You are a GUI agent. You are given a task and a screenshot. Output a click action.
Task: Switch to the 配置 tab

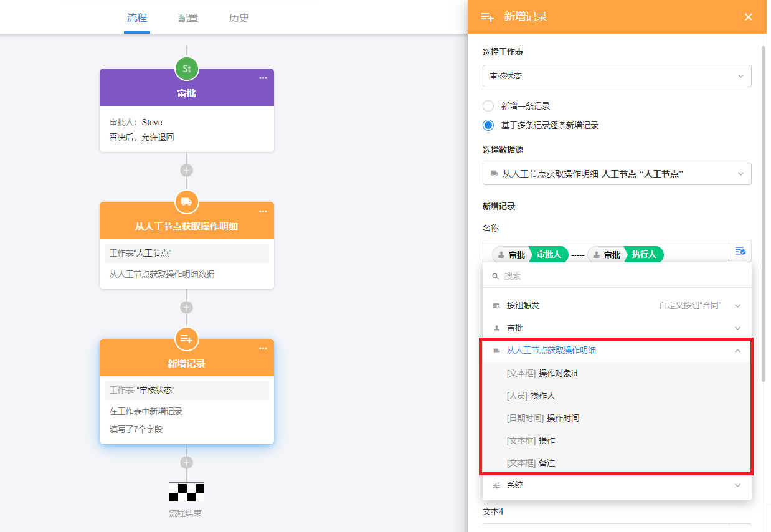pyautogui.click(x=188, y=18)
